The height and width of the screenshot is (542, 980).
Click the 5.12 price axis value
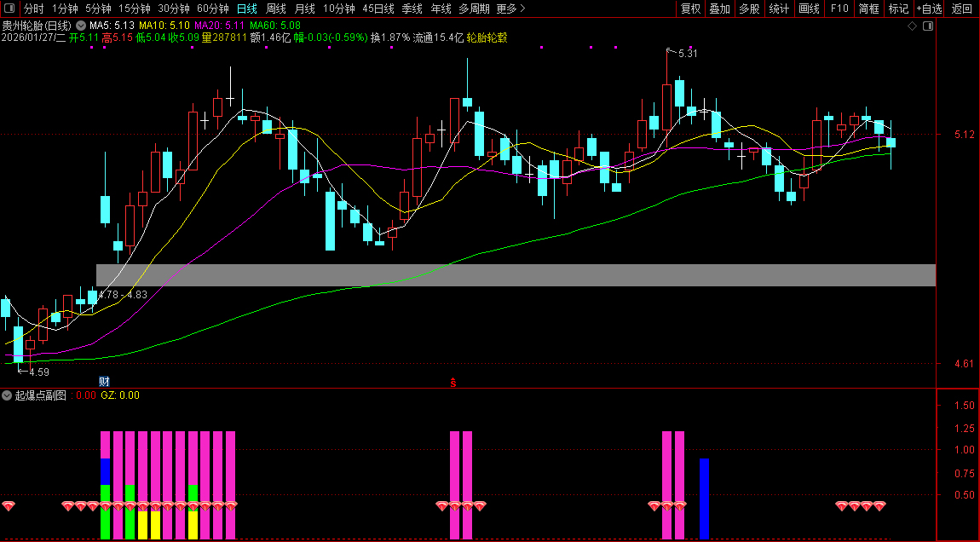[x=964, y=135]
